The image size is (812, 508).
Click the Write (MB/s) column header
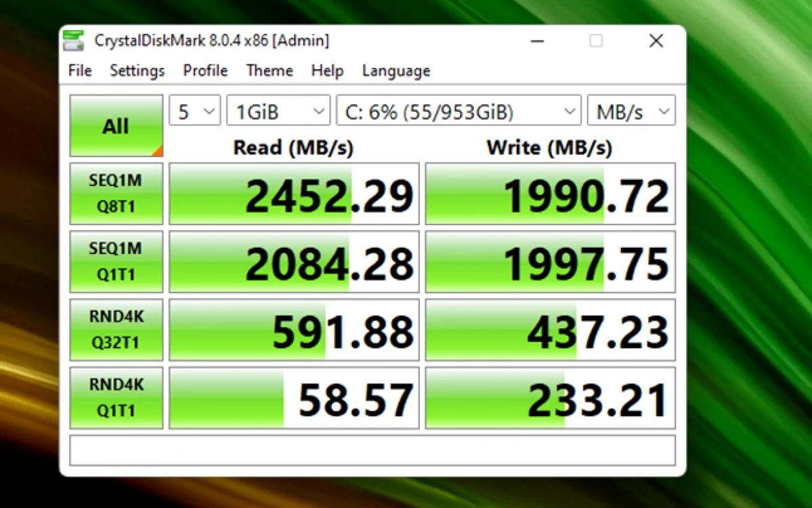pyautogui.click(x=549, y=148)
